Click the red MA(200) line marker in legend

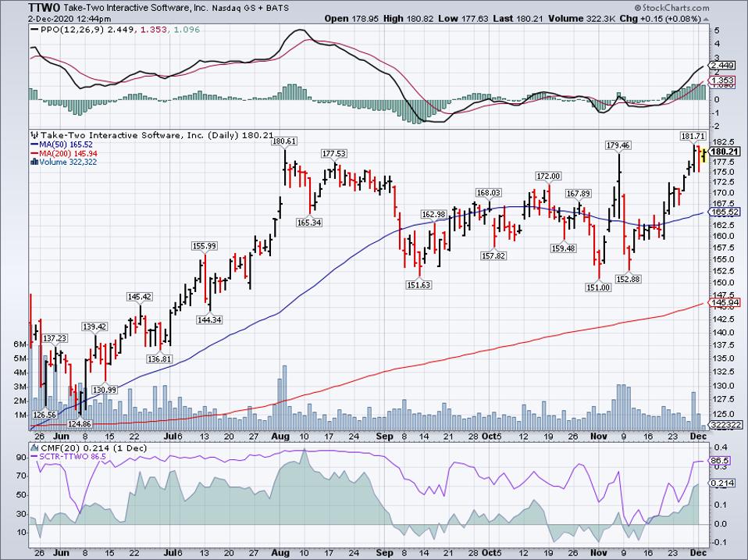coord(35,154)
